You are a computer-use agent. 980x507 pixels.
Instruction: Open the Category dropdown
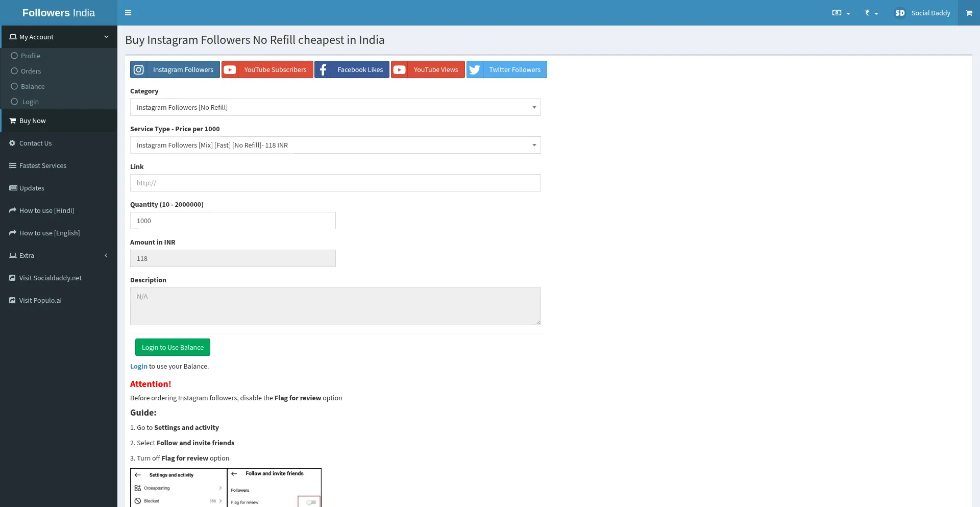(x=335, y=107)
